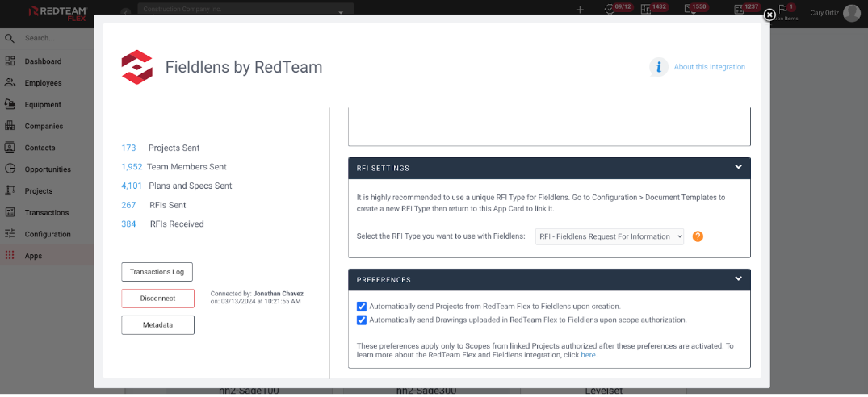Open the top bar icon with 1550 badge
868x397 pixels.
tap(690, 10)
